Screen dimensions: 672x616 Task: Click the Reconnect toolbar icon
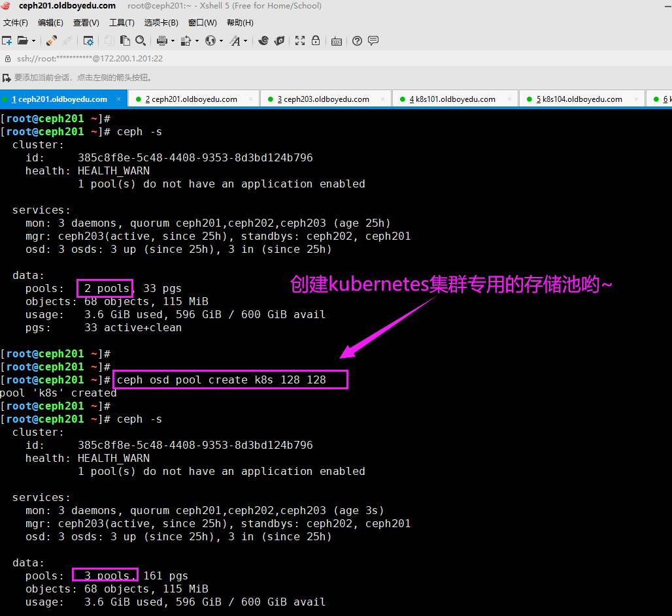pyautogui.click(x=52, y=41)
